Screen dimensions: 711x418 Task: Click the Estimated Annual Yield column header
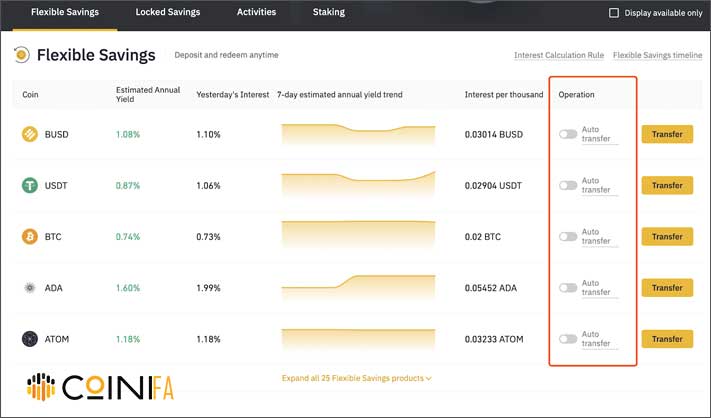[x=148, y=95]
